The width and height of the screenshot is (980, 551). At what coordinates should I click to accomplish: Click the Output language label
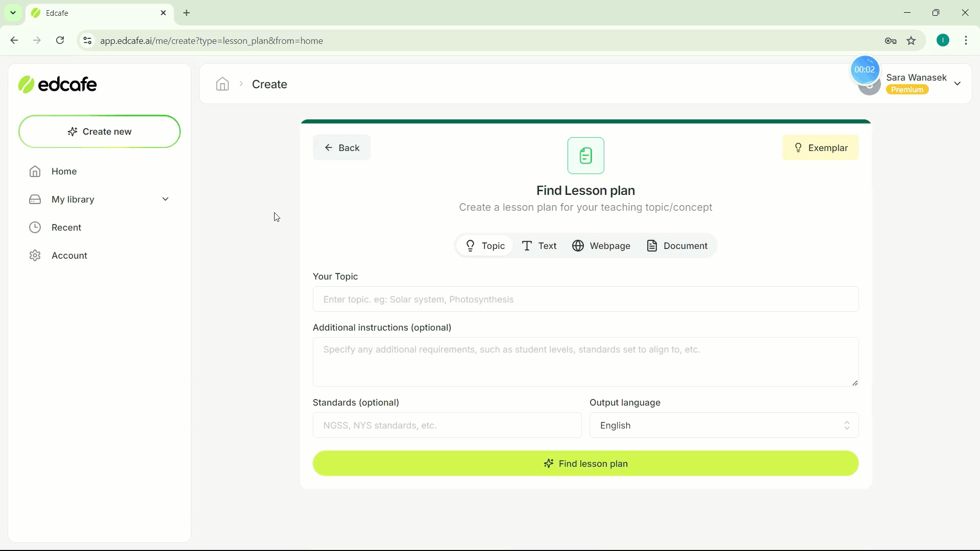pos(625,403)
